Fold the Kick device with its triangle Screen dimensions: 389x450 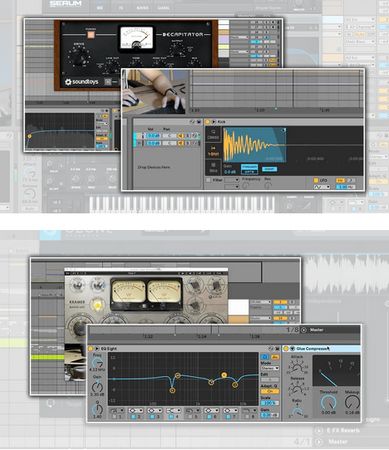[x=213, y=122]
